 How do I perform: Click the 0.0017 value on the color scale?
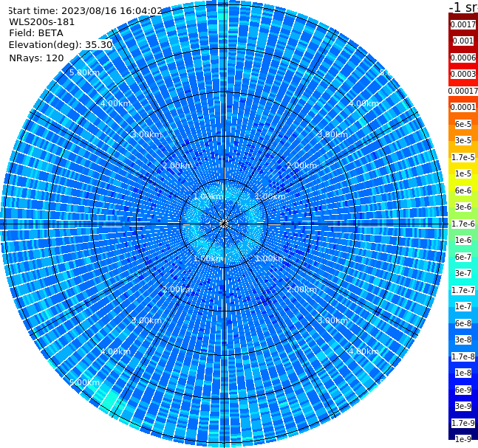[463, 24]
